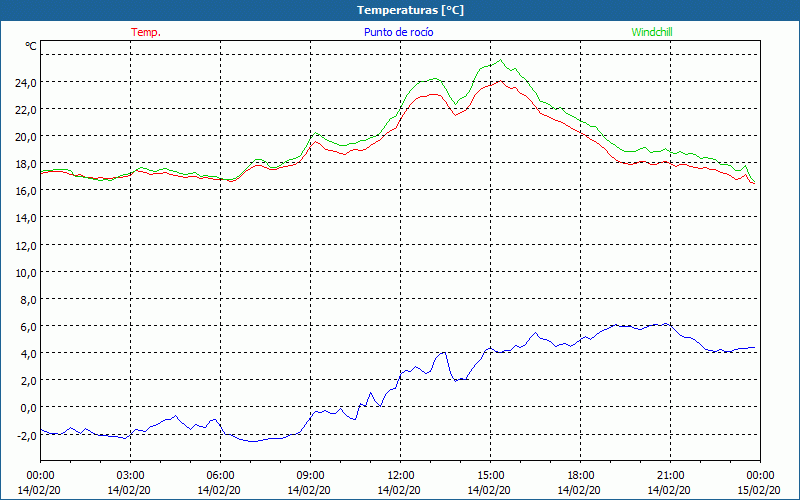The height and width of the screenshot is (500, 800).
Task: Click the blue dew point peak near 21:00
Action: tap(666, 323)
